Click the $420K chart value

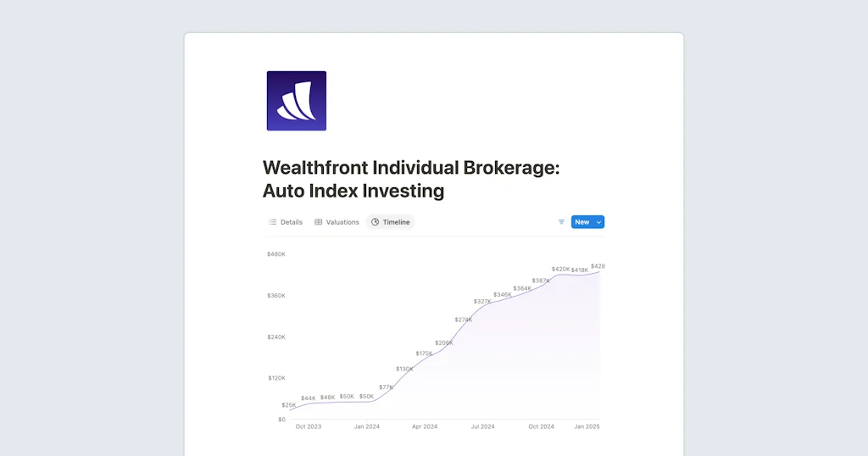pyautogui.click(x=560, y=269)
